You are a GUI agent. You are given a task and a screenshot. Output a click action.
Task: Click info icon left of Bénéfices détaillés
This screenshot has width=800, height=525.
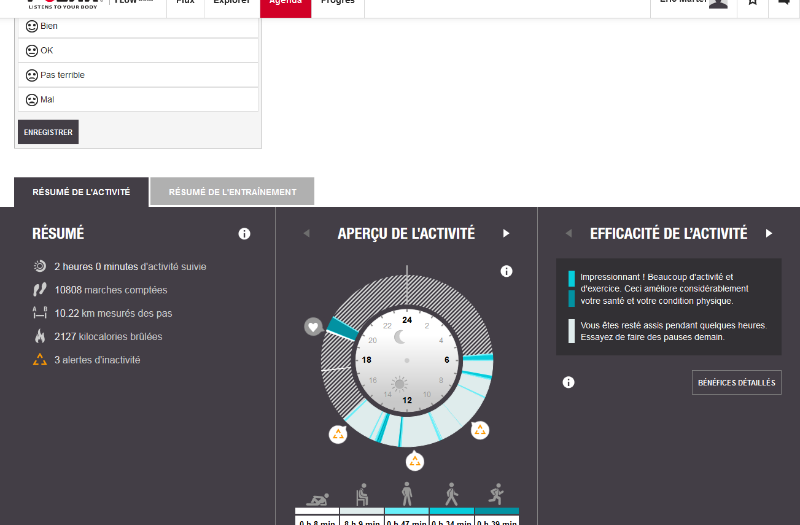(x=568, y=382)
